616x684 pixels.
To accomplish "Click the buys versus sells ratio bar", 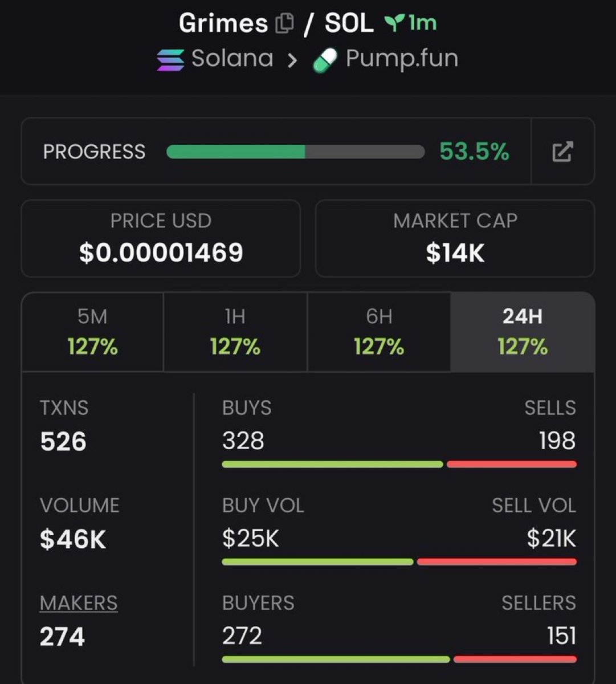I will (x=399, y=465).
